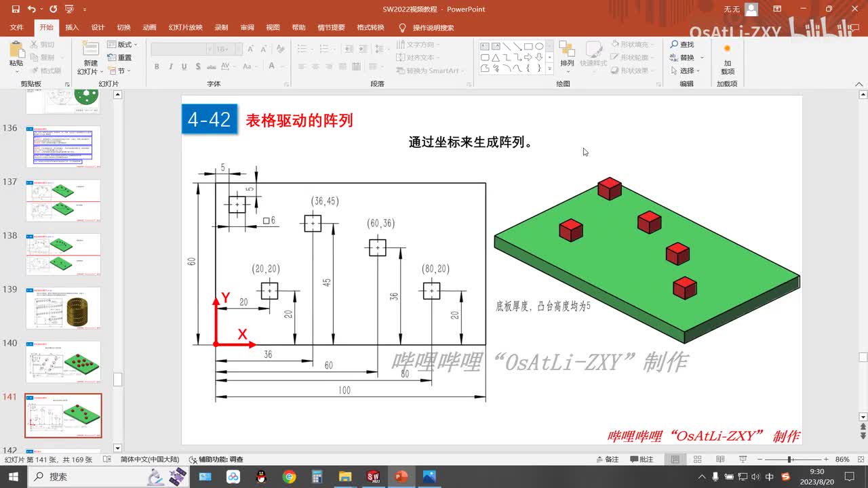Select slide thumbnail 140

click(x=63, y=362)
